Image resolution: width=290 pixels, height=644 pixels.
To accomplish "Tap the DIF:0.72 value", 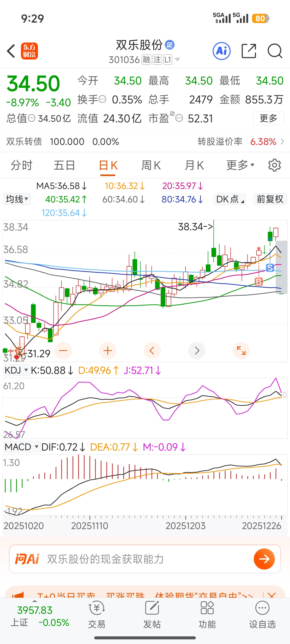I will (63, 447).
